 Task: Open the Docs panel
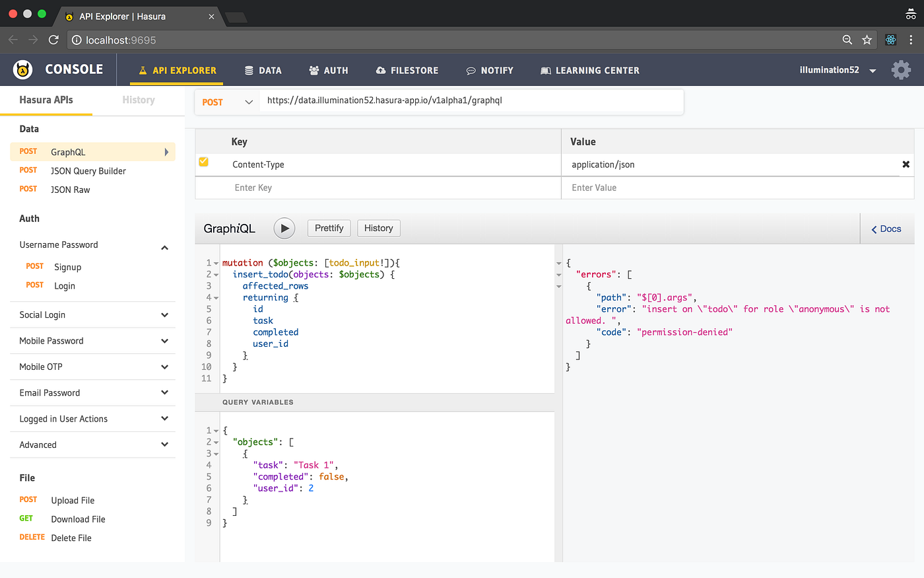886,228
